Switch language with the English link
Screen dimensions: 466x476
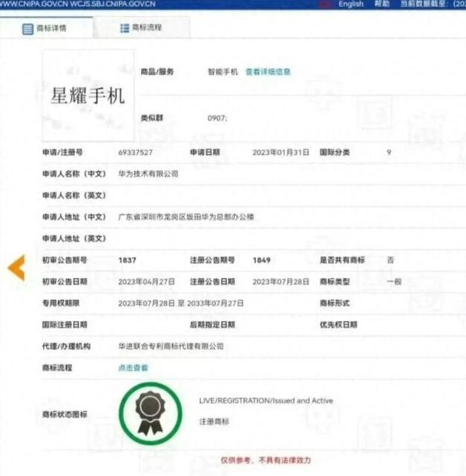click(x=351, y=4)
